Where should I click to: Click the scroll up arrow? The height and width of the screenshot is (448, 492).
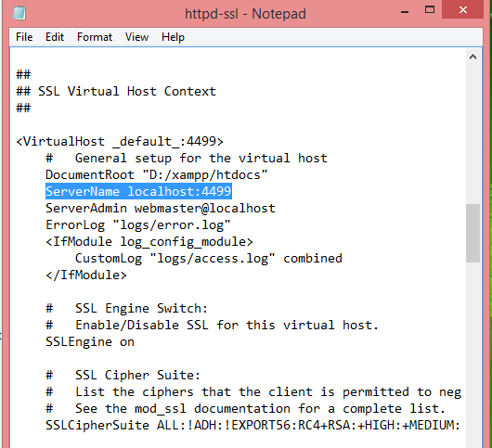click(x=473, y=58)
